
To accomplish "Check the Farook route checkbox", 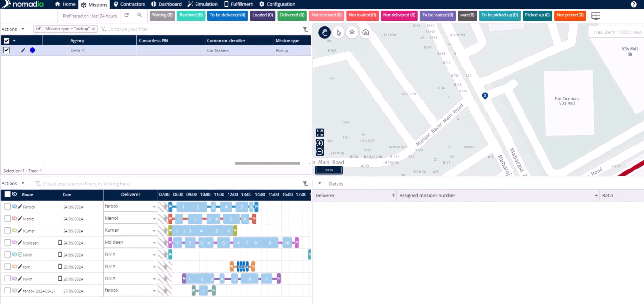I will coord(7,207).
